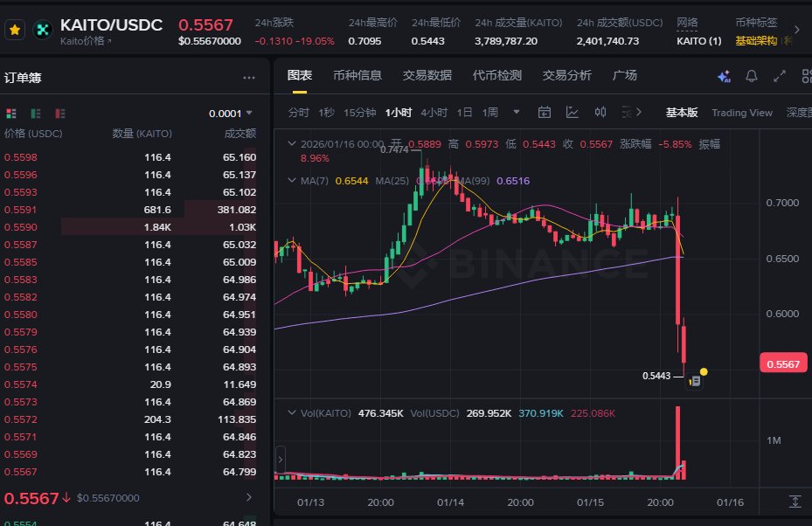Click the large red volume bar
Screen dimensions: 812x526
678,443
